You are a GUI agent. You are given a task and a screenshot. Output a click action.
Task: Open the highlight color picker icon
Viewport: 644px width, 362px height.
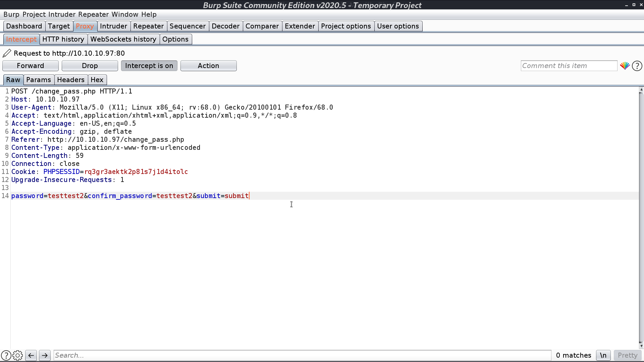(x=625, y=66)
